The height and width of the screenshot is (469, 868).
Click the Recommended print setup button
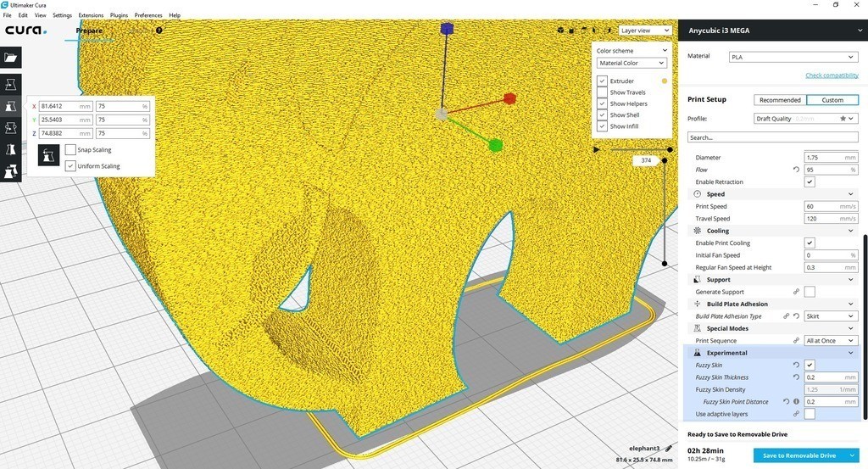coord(780,100)
